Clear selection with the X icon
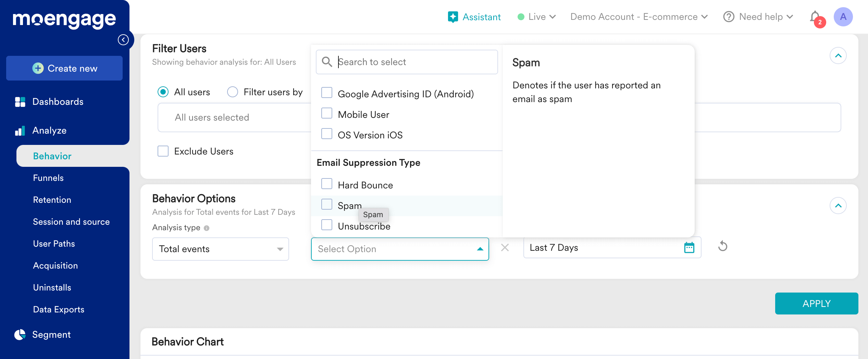 click(505, 248)
